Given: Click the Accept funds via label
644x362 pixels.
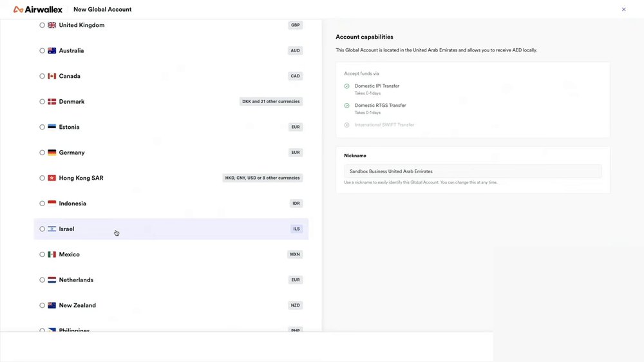Looking at the screenshot, I should (361, 73).
